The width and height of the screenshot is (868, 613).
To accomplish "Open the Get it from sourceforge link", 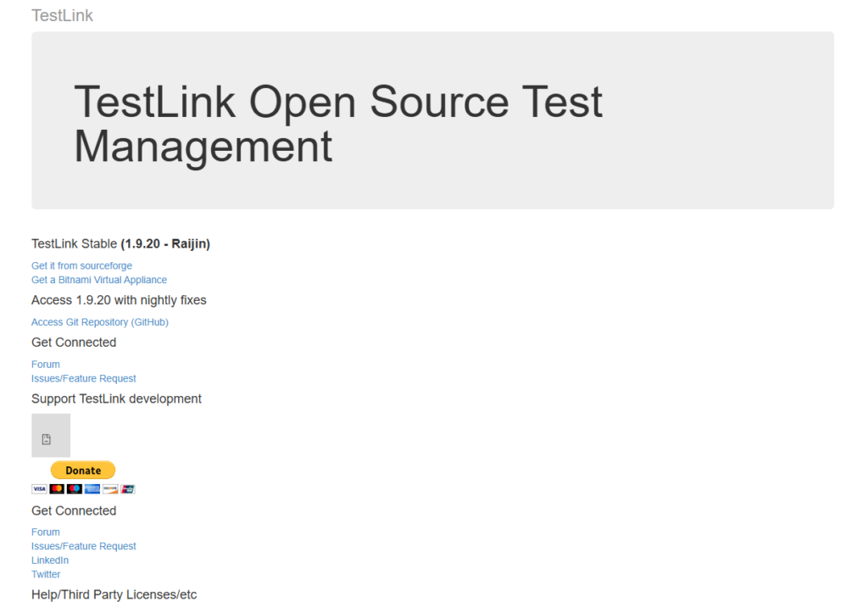I will 81,265.
